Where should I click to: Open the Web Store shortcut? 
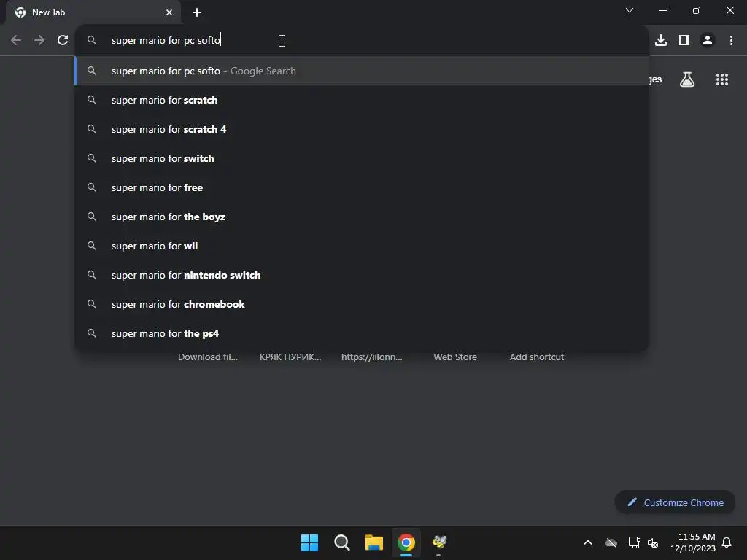455,357
